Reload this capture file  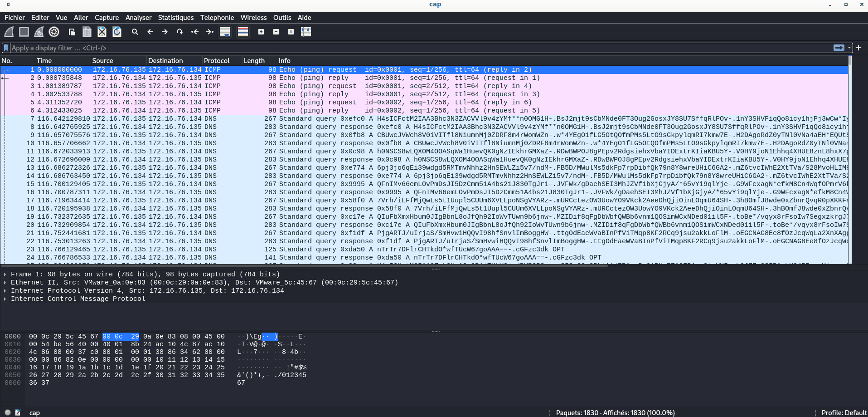point(117,32)
